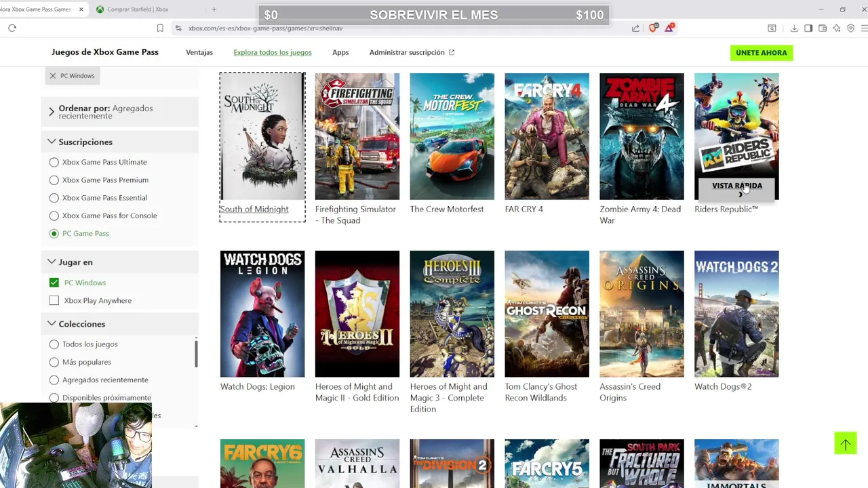Open site settings icon in the address bar
868x488 pixels.
click(x=178, y=28)
